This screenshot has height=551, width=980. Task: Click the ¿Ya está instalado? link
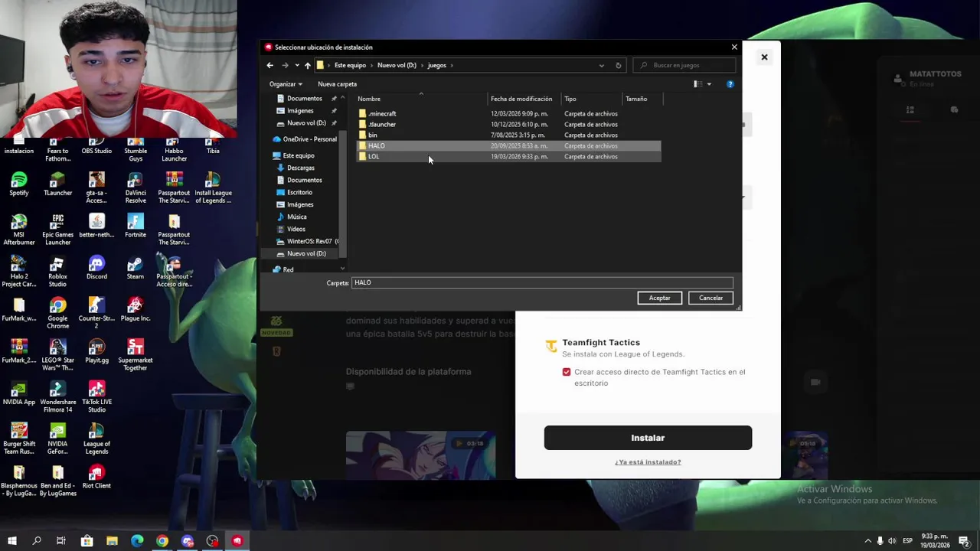coord(648,462)
